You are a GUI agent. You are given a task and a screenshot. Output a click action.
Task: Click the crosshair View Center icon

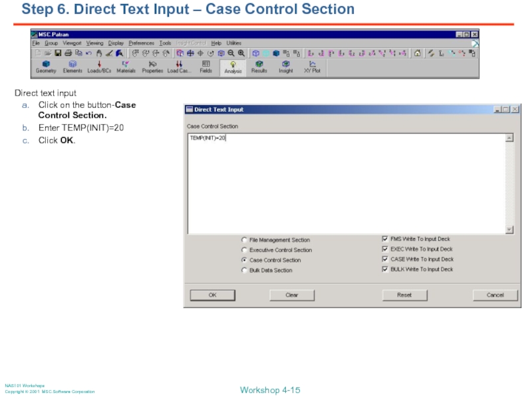(201, 53)
